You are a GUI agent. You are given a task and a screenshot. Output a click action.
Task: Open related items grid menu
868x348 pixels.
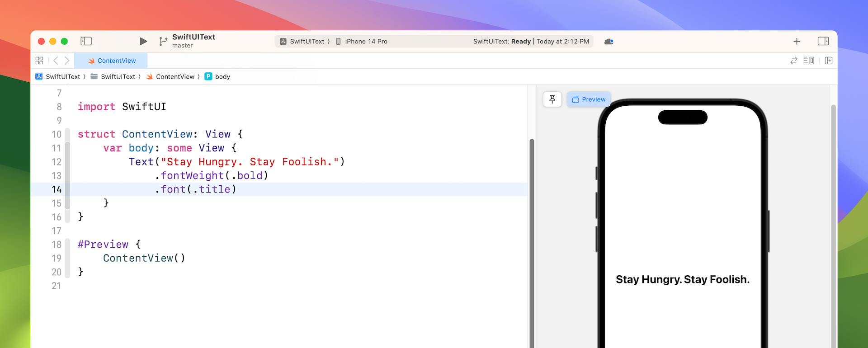pos(39,61)
